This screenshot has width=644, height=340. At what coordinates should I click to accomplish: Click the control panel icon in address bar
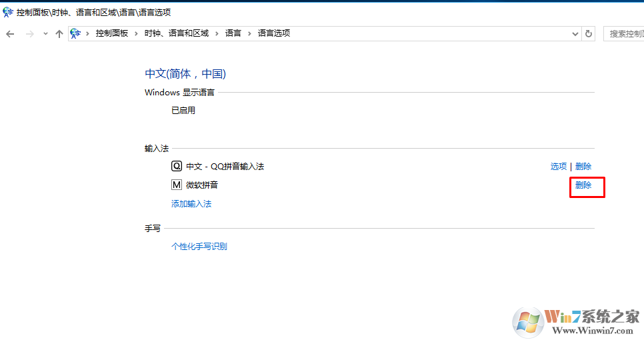(75, 33)
